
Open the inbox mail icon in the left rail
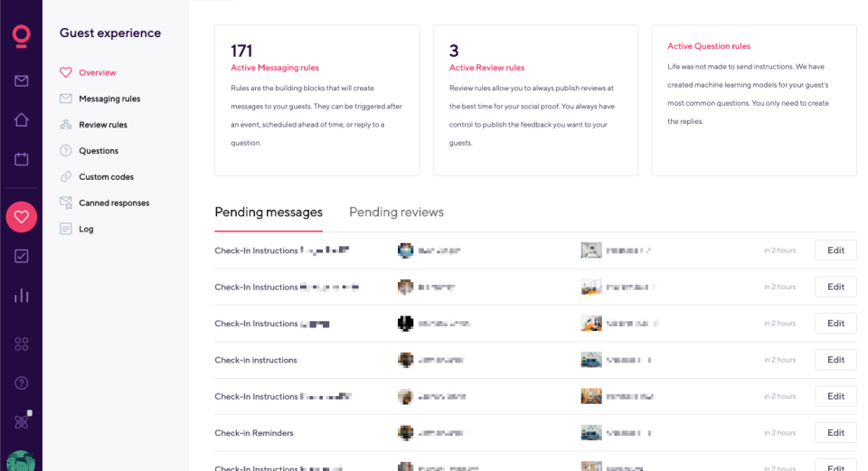pyautogui.click(x=21, y=81)
